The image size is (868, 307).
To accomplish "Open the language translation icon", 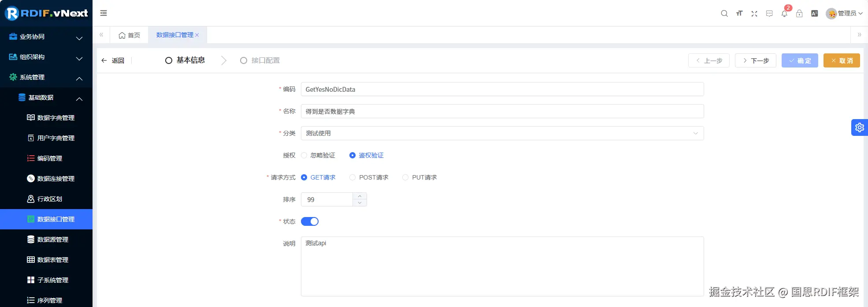I will coord(814,14).
